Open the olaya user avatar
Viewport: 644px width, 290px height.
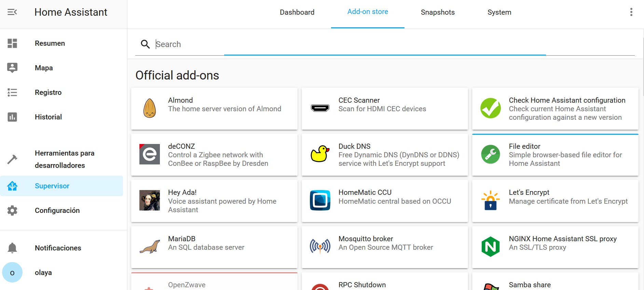coord(12,272)
